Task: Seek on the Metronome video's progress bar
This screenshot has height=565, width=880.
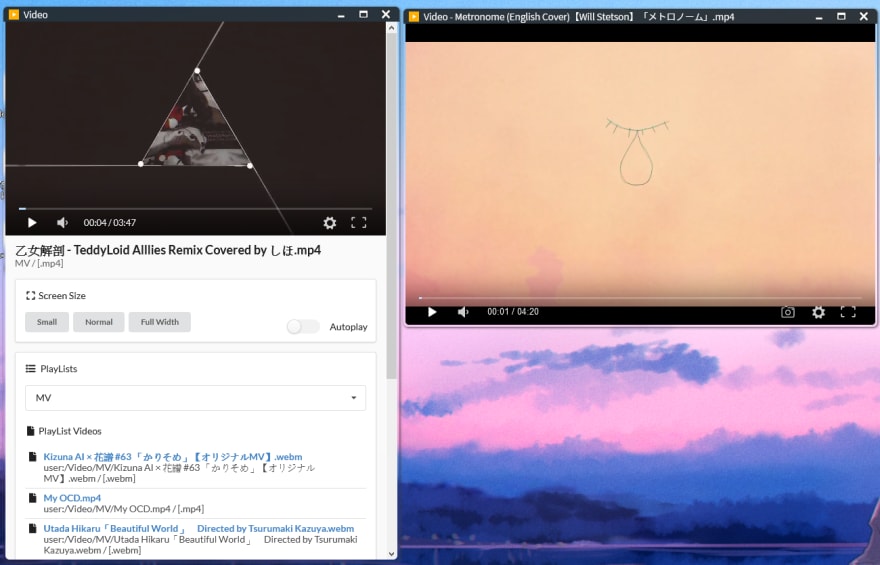Action: (x=640, y=298)
